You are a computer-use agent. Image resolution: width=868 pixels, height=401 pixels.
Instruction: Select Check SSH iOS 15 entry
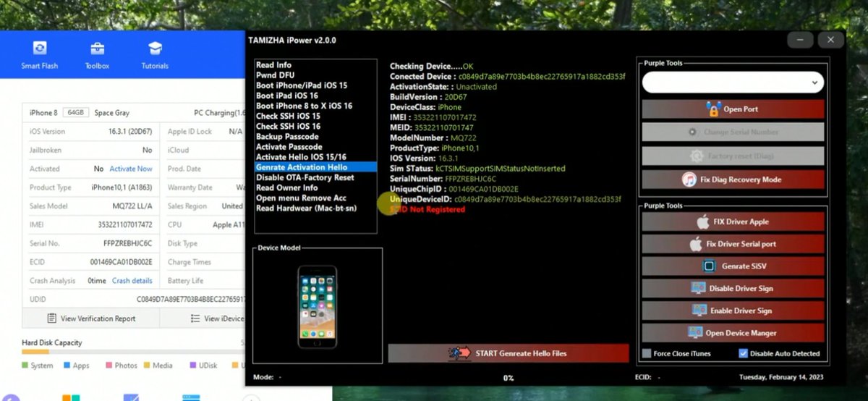(x=315, y=116)
